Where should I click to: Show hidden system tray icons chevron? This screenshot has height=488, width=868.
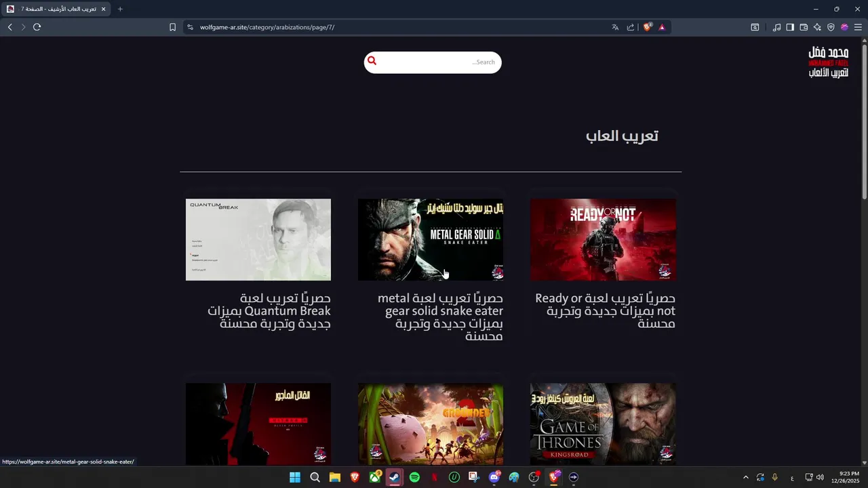(746, 477)
